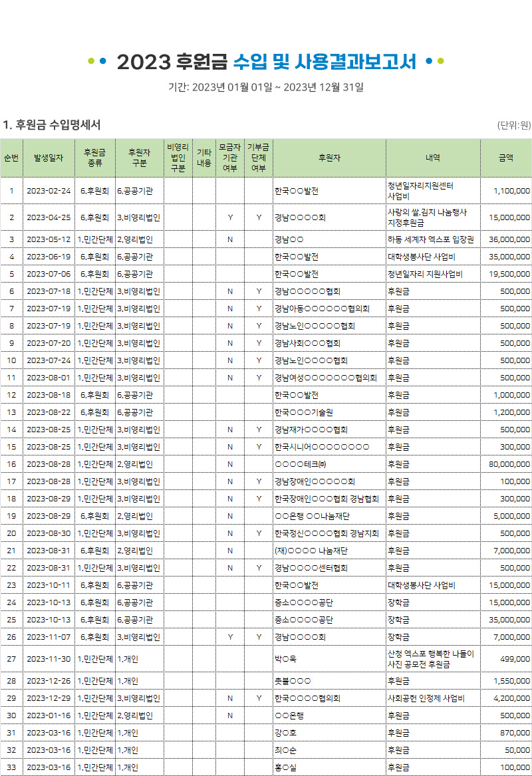Image resolution: width=532 pixels, height=776 pixels.
Task: Select the donor '경남○○○○센터협회'
Action: 311,568
